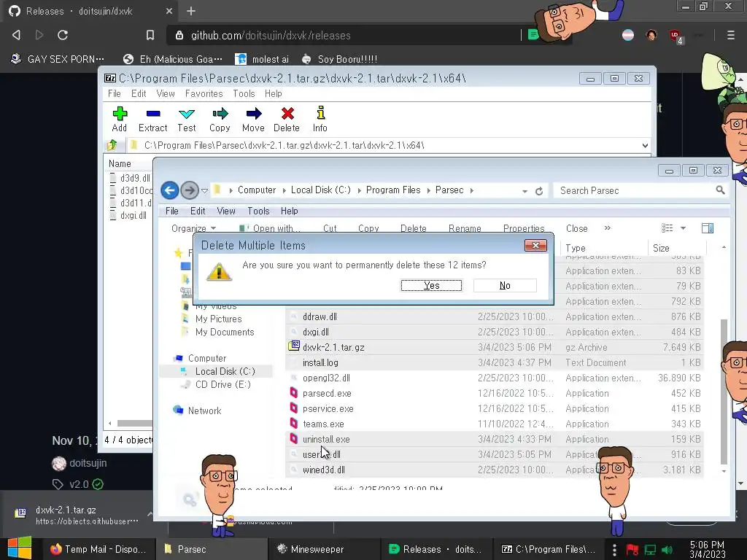Open Local Disk (C:) in navigation pane
Image resolution: width=747 pixels, height=560 pixels.
tap(225, 371)
